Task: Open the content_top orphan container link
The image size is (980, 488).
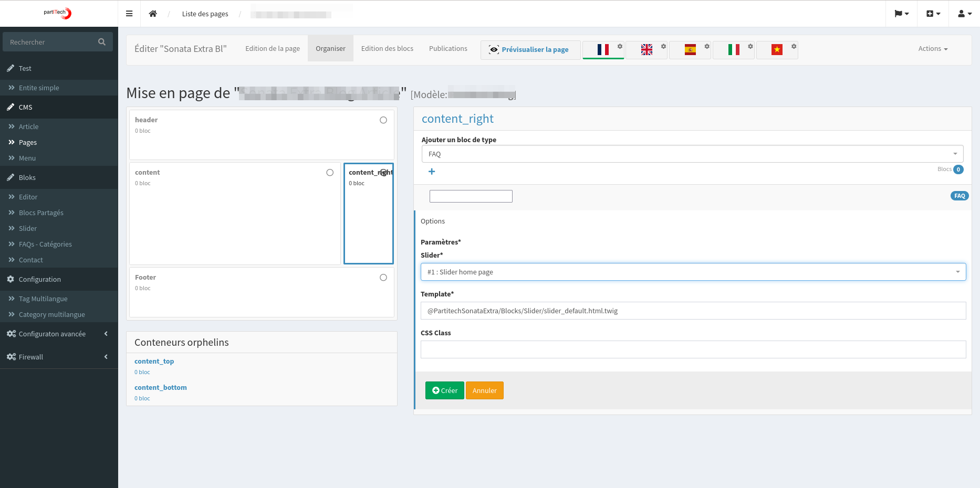Action: tap(154, 361)
